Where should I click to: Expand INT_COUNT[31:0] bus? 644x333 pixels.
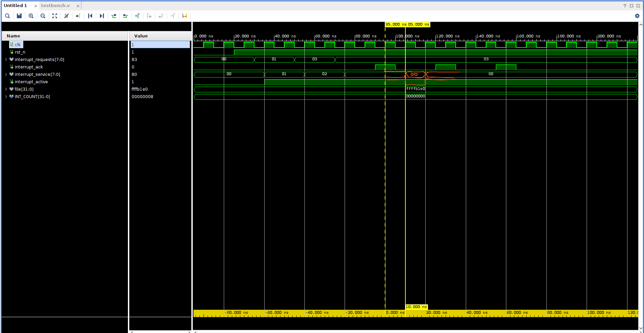(6, 97)
